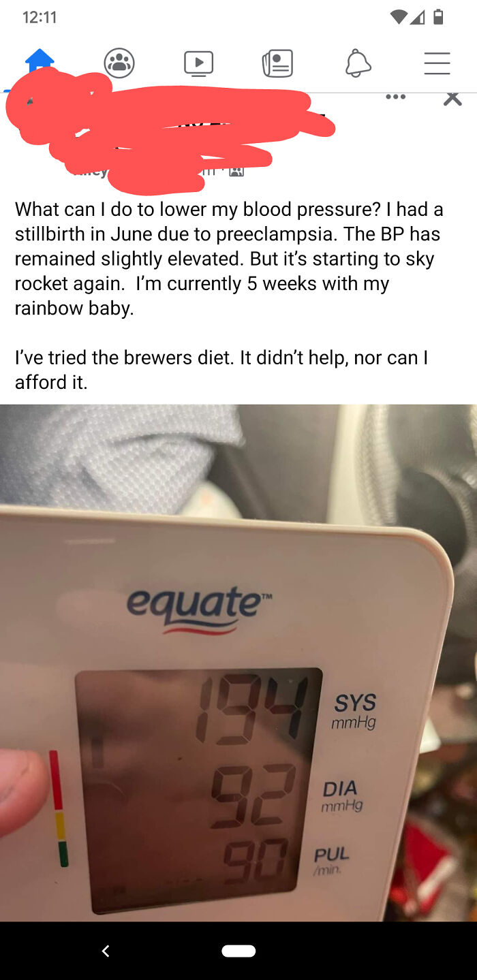477x980 pixels.
Task: Tap the equate logo in the photo
Action: 194,608
